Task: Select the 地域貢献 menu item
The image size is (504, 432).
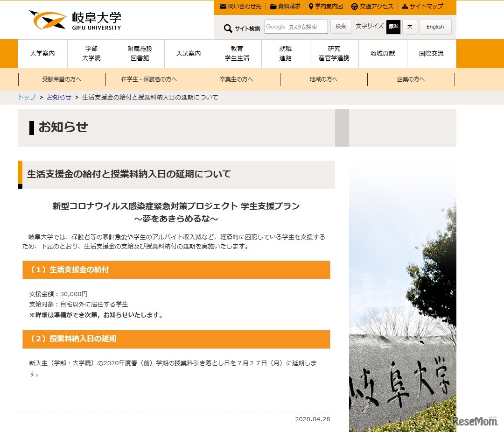Action: (x=383, y=53)
